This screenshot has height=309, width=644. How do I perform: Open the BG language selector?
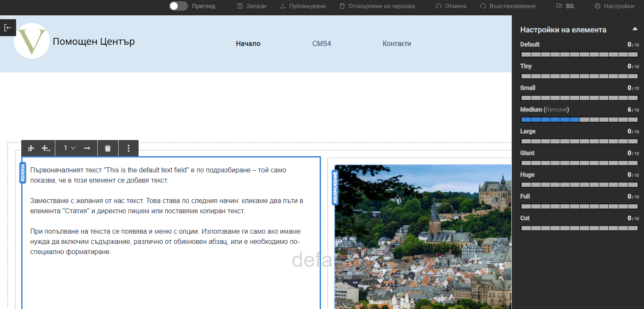(565, 6)
